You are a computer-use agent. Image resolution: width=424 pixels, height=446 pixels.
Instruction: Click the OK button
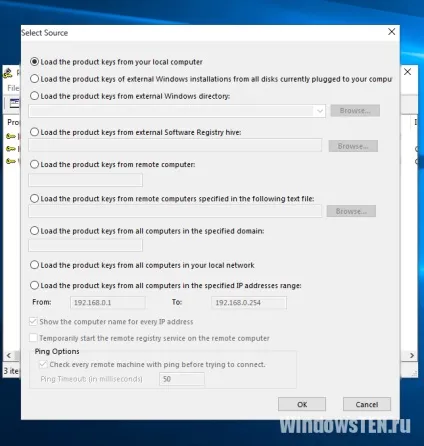[302, 404]
